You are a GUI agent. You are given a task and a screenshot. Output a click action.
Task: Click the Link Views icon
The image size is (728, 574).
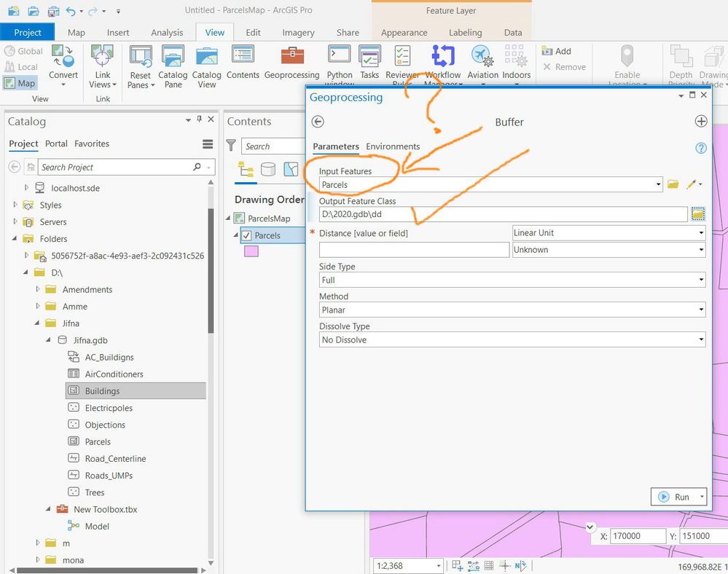102,55
